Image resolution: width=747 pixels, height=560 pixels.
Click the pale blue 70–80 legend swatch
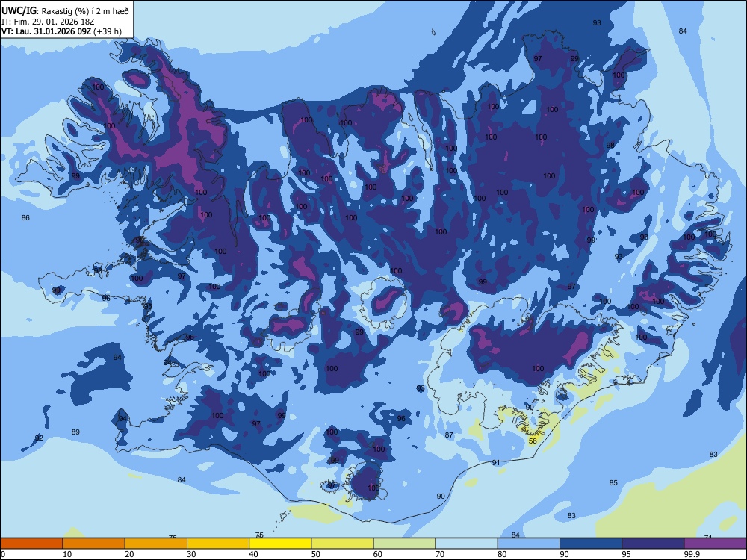click(x=466, y=544)
